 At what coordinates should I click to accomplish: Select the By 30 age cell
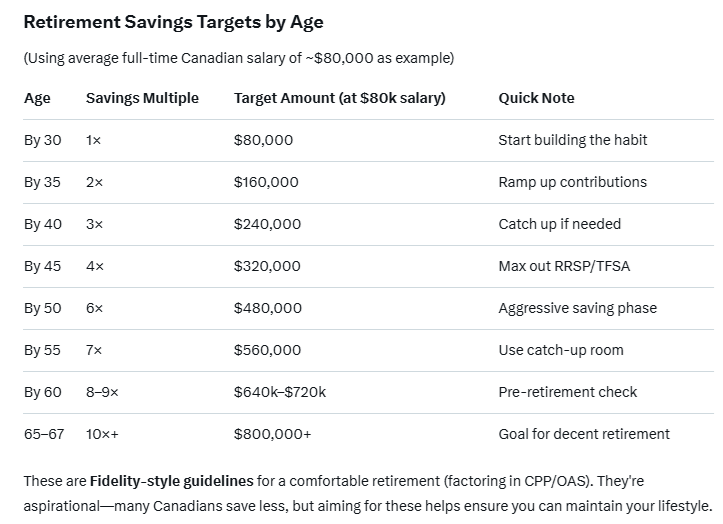[x=43, y=140]
